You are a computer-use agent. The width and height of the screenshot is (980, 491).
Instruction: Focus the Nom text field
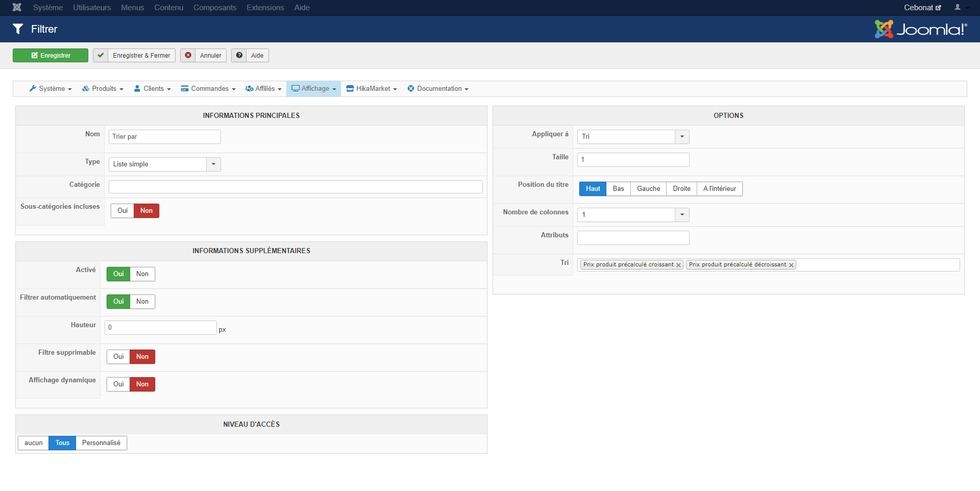[165, 137]
